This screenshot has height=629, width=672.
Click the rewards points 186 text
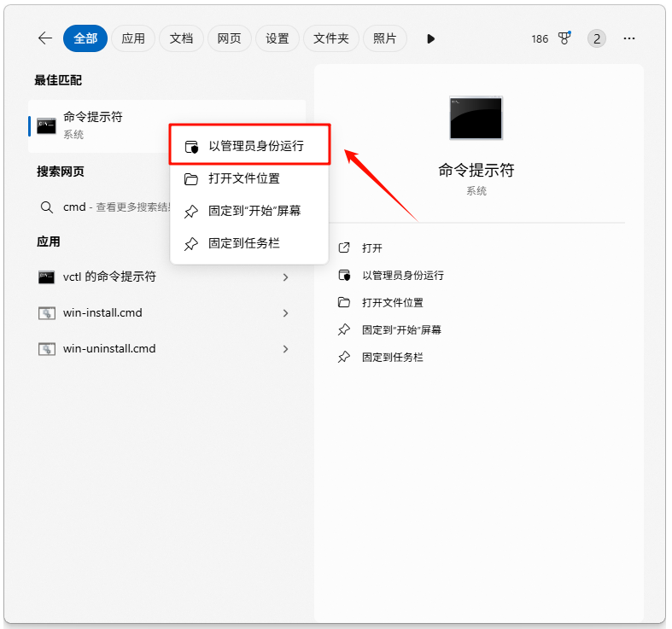(x=540, y=39)
